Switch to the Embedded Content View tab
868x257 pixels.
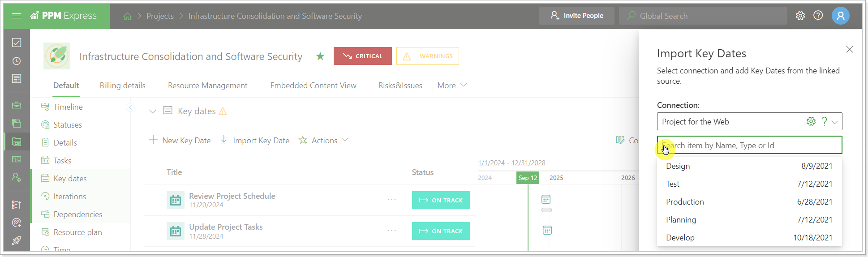[x=314, y=85]
